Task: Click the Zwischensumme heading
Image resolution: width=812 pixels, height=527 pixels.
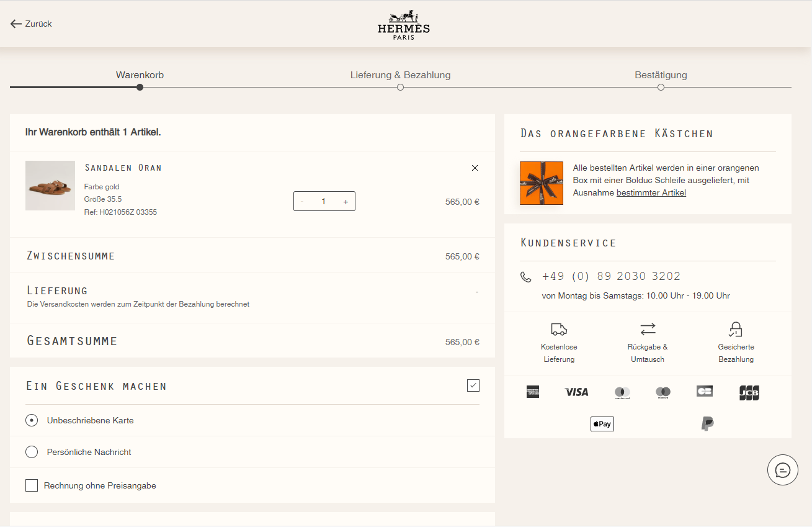Action: click(x=71, y=256)
